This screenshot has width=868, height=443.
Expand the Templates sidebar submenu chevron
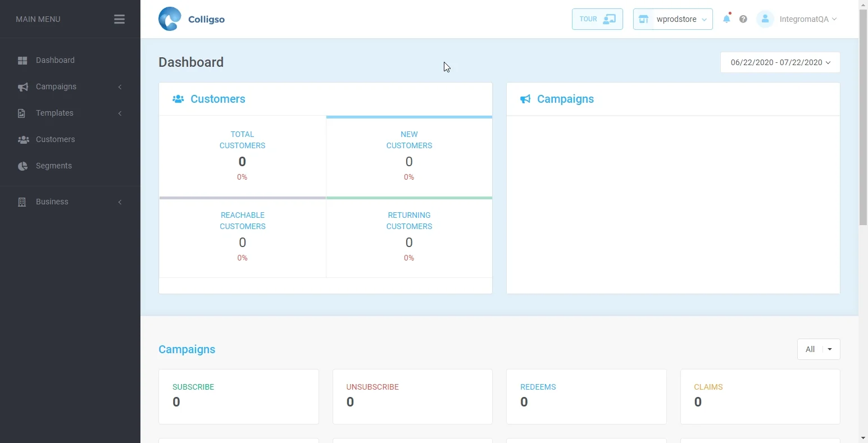120,113
